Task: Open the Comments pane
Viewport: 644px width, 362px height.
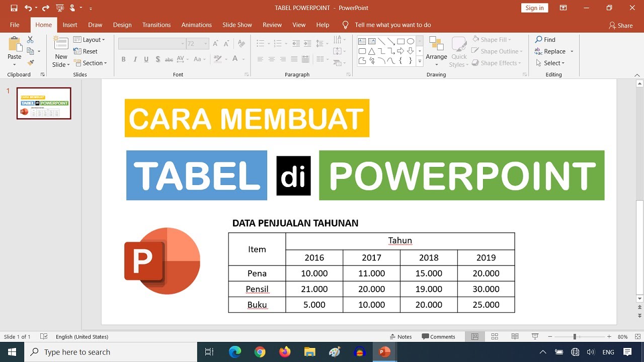Action: click(x=438, y=337)
